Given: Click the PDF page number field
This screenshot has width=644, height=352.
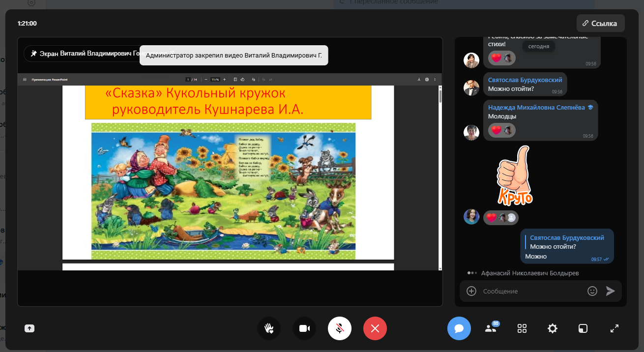Looking at the screenshot, I should point(188,79).
